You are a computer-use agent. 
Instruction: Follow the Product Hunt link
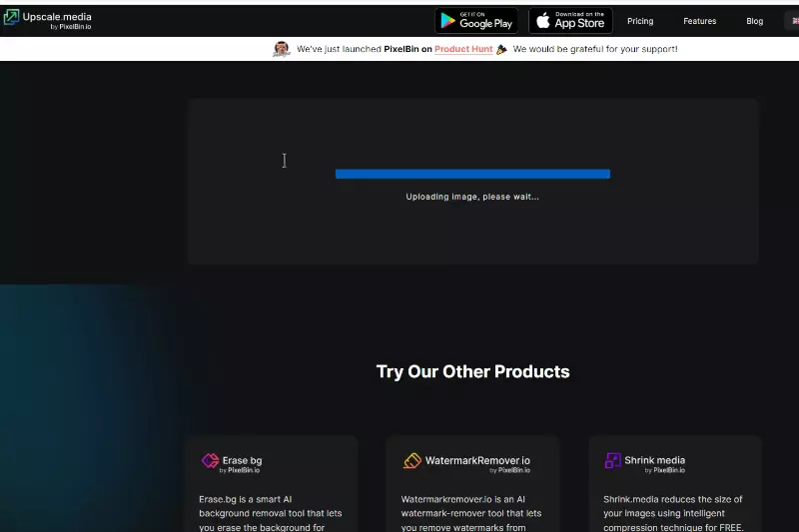click(463, 49)
